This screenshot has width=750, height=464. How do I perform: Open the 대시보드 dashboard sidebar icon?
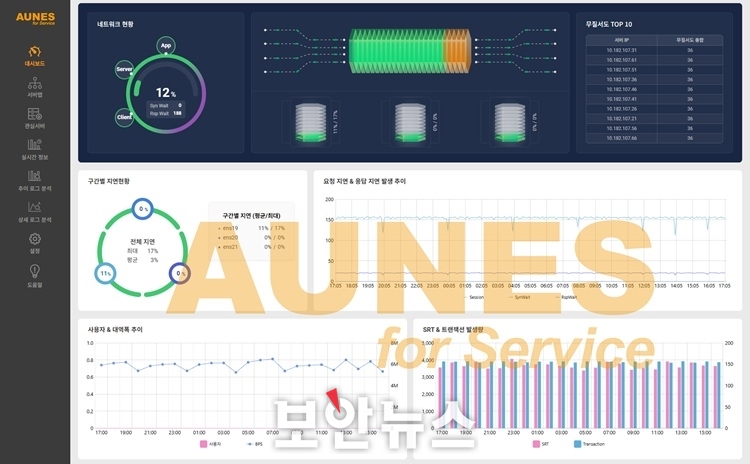[x=34, y=51]
